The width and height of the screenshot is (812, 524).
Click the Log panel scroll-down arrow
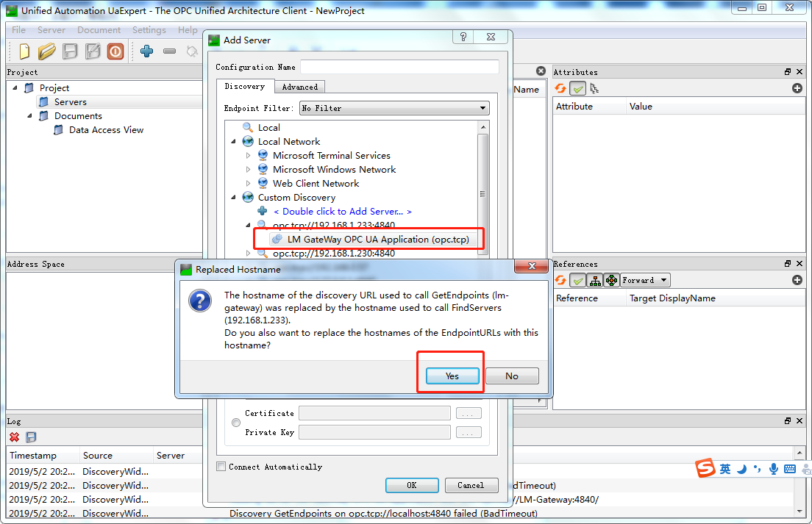pos(799,511)
